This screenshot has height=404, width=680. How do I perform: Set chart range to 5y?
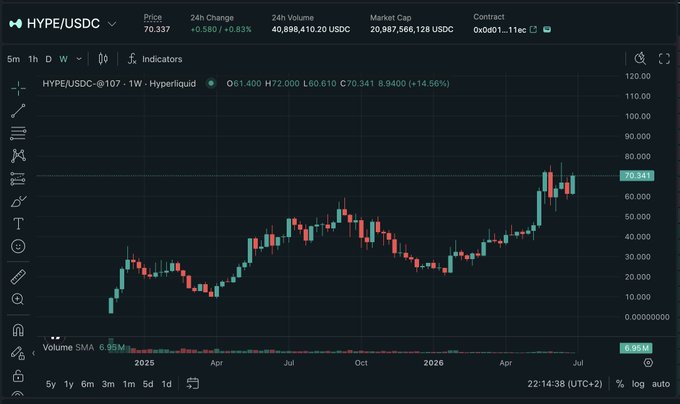pos(51,384)
